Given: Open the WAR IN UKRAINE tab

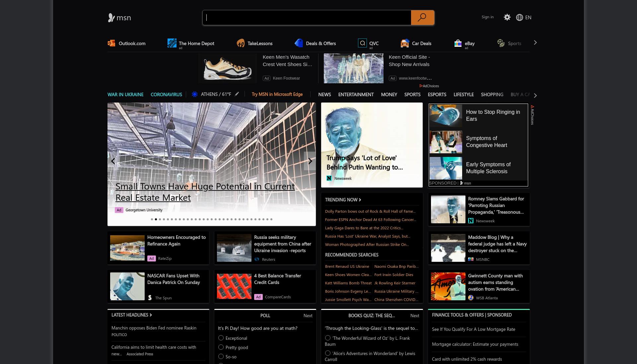Looking at the screenshot, I should 125,95.
